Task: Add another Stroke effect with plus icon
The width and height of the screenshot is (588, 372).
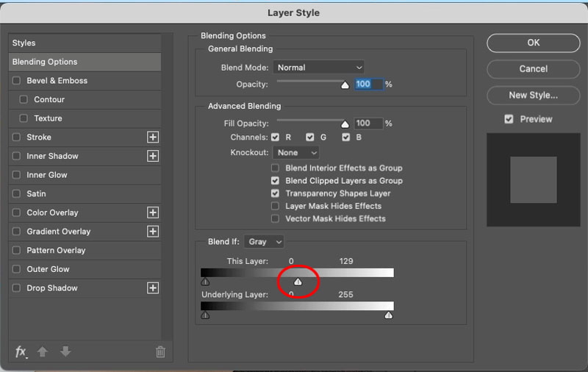Action: [153, 137]
